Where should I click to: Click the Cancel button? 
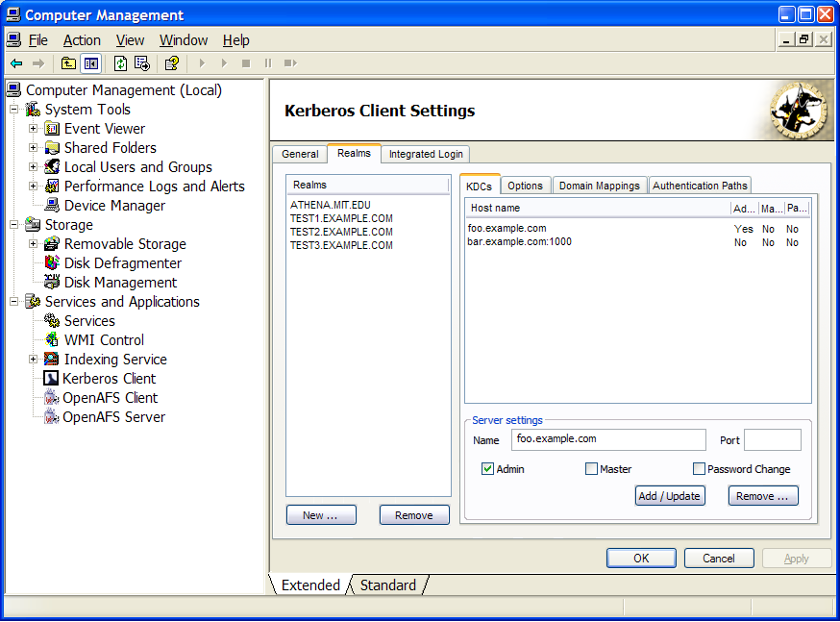[719, 559]
